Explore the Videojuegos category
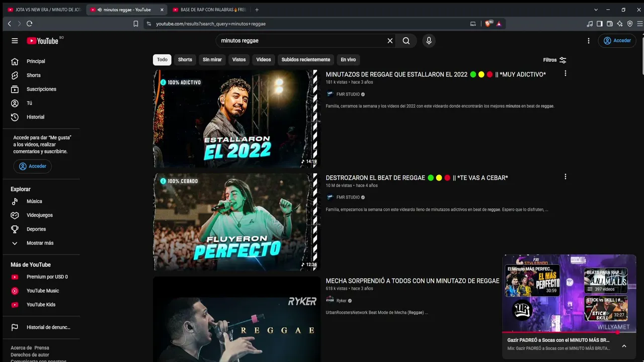Image resolution: width=644 pixels, height=362 pixels. (x=42, y=215)
